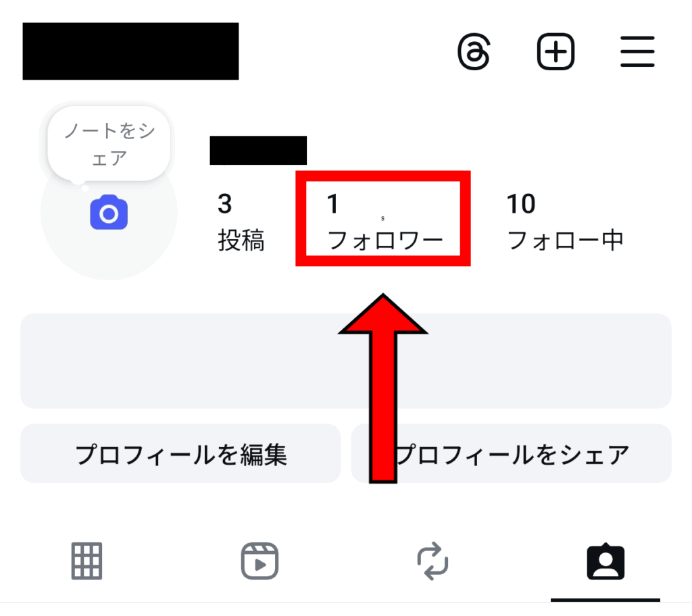Open the account switcher via the hidden username

[130, 51]
